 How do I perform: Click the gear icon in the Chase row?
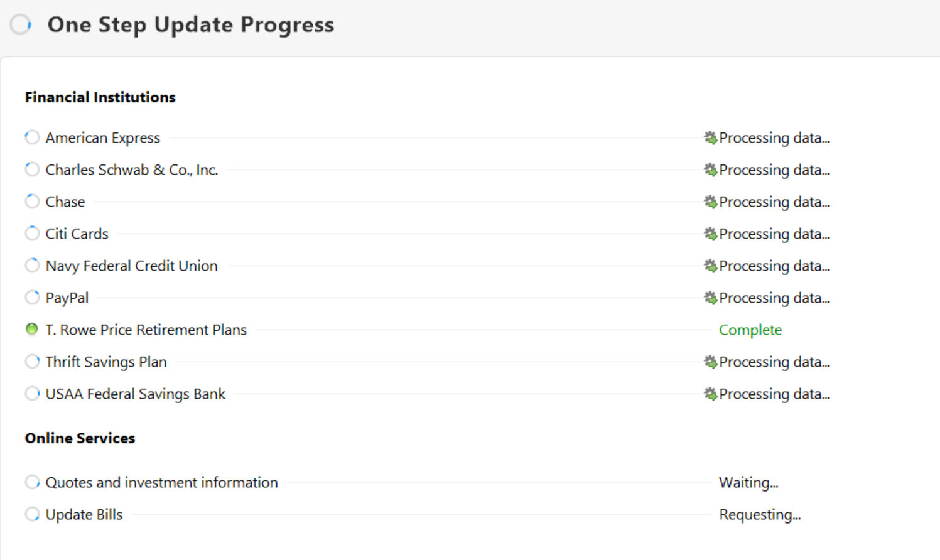point(710,202)
